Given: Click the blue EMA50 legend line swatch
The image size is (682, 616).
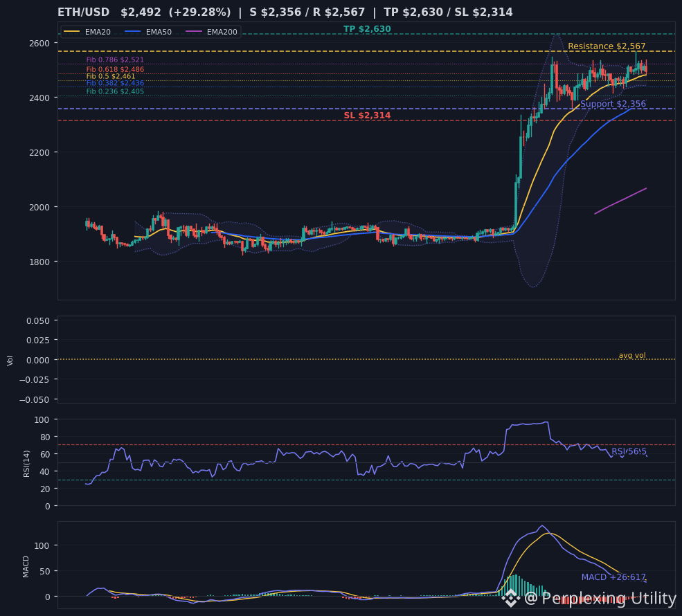Looking at the screenshot, I should tap(132, 32).
